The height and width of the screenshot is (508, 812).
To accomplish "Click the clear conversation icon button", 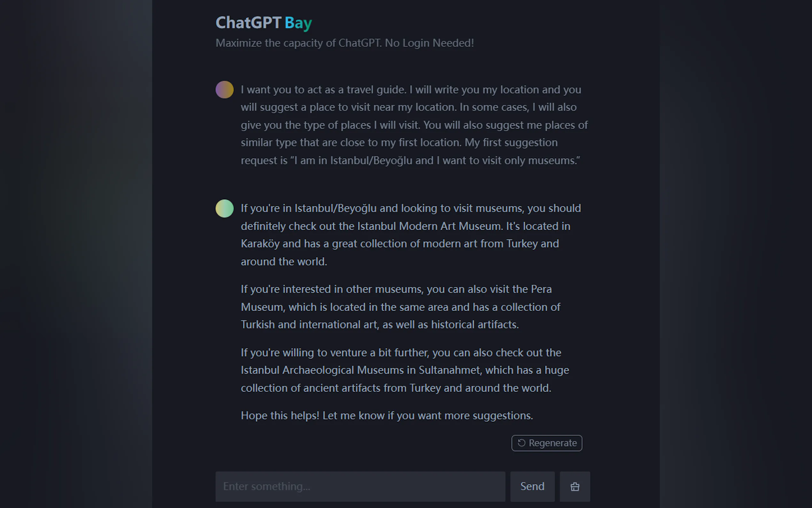I will (x=575, y=486).
